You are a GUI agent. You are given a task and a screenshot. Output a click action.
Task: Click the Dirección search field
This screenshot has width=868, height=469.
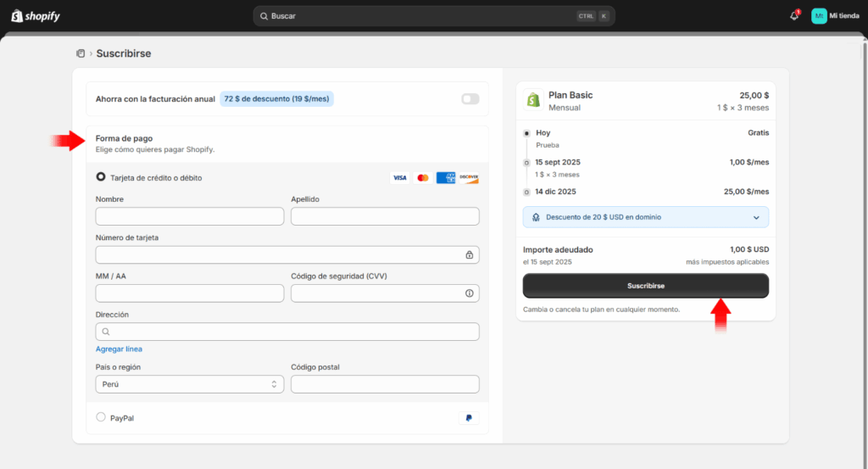pos(288,332)
